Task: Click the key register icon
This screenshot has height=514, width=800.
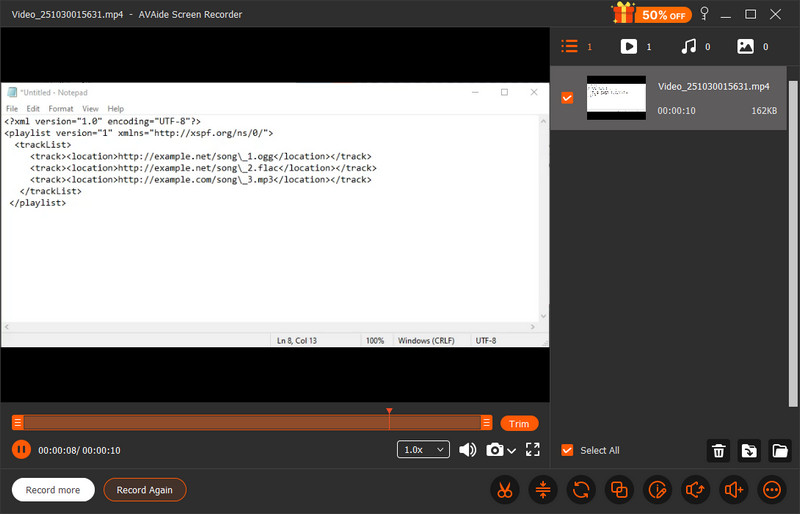Action: point(703,14)
